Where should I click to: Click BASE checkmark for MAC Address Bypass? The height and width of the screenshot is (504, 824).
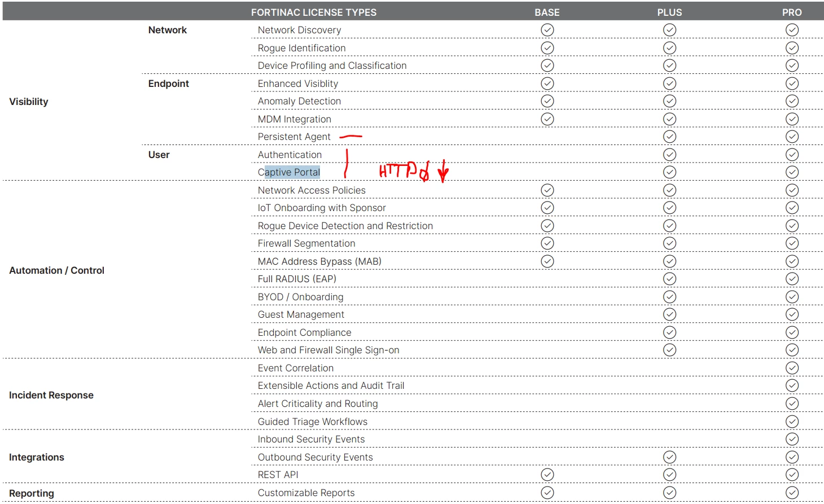point(547,261)
